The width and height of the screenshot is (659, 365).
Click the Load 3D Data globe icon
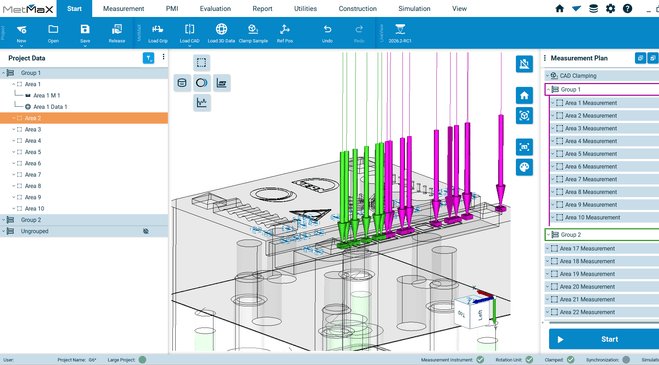[x=221, y=29]
